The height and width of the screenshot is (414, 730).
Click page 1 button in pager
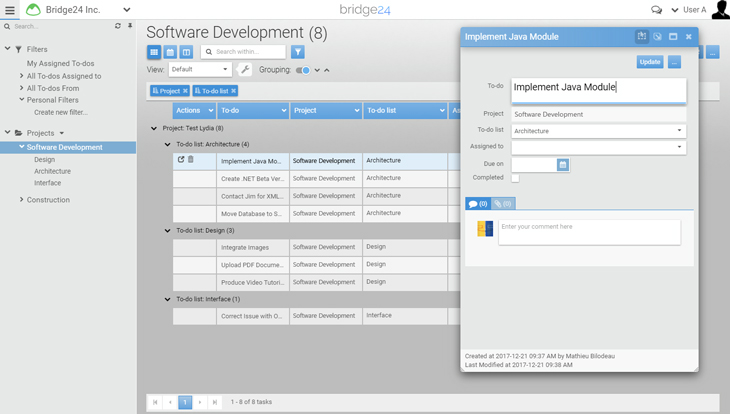185,402
